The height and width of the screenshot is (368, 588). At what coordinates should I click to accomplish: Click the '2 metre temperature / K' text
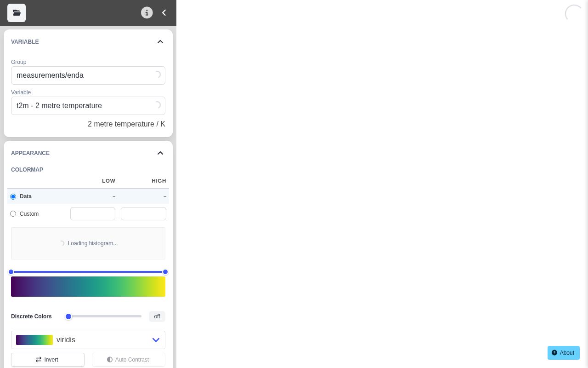pyautogui.click(x=126, y=124)
